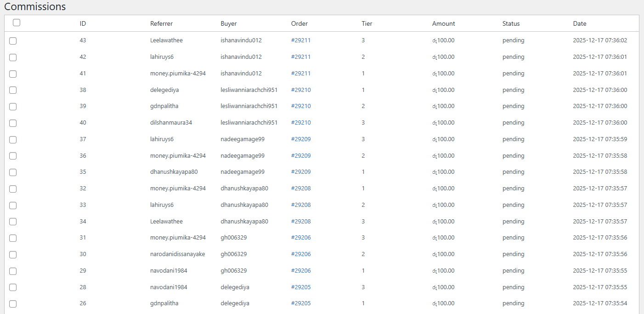Viewport: 644px width, 314px height.
Task: Click the Amount column header
Action: (443, 23)
